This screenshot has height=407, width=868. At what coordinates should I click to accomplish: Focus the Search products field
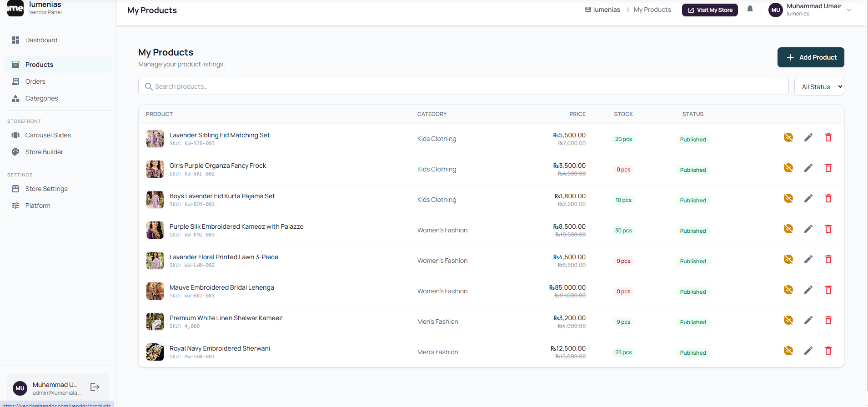[x=463, y=86]
